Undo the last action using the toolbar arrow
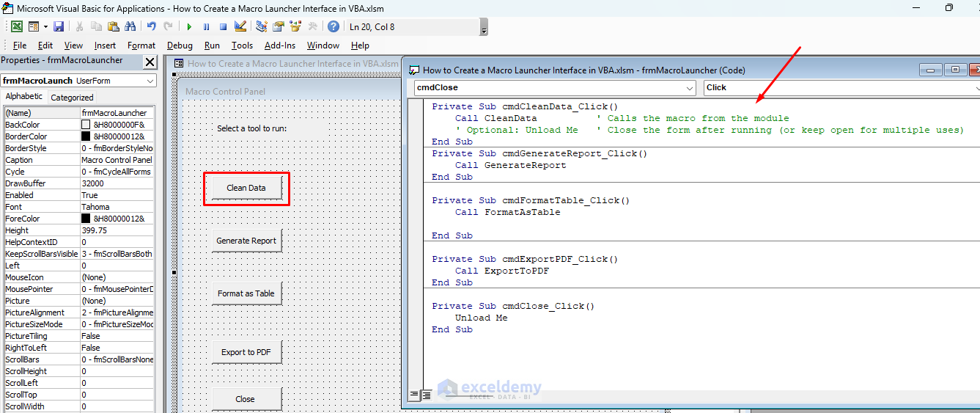 [x=151, y=26]
